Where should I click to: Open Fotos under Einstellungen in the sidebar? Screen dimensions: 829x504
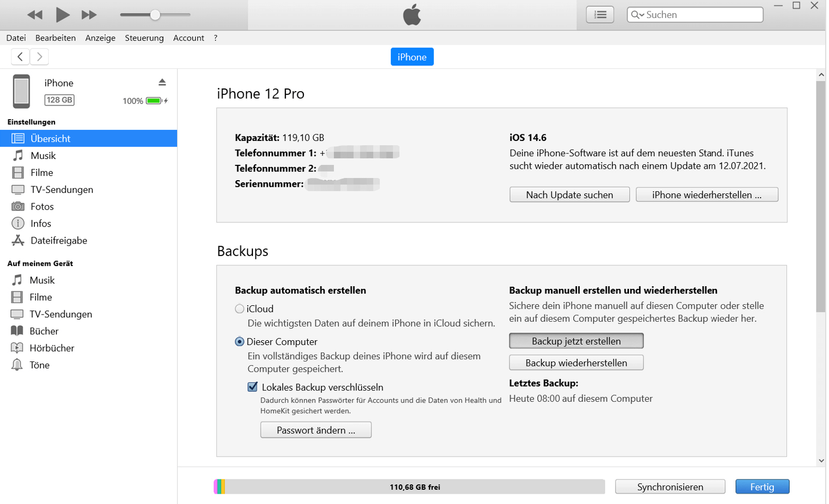pyautogui.click(x=42, y=206)
